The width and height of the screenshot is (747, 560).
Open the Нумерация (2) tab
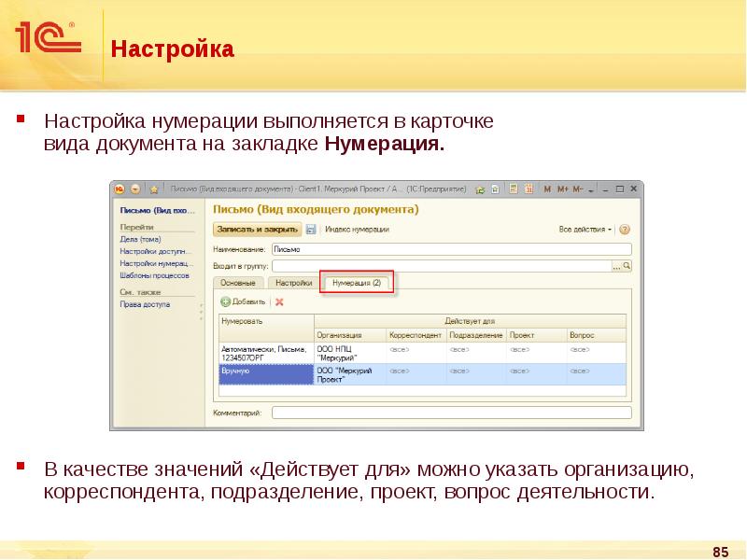tap(356, 282)
